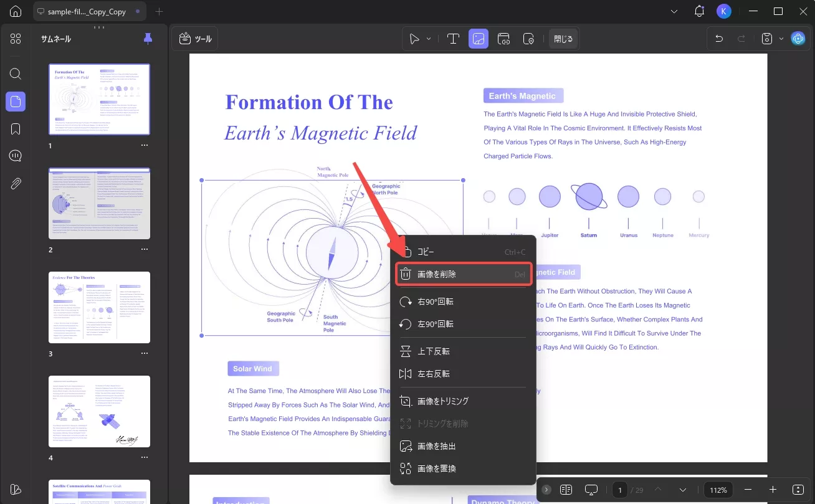
Task: Select the thumbnails page icon in sidebar
Action: [x=16, y=102]
